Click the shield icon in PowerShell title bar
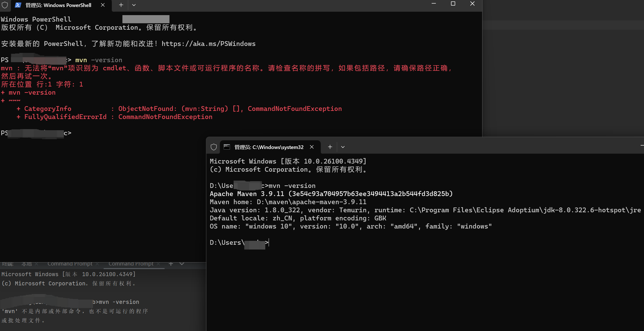Image resolution: width=644 pixels, height=331 pixels. coord(5,5)
